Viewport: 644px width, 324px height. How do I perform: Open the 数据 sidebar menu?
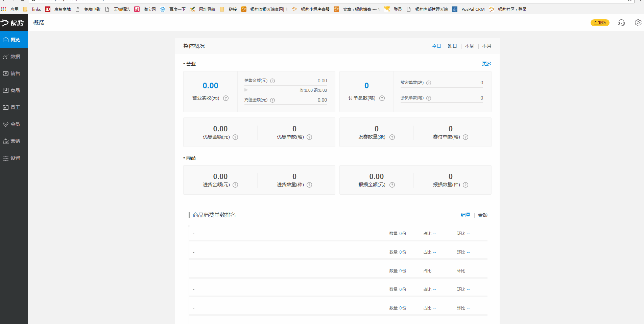[x=14, y=57]
